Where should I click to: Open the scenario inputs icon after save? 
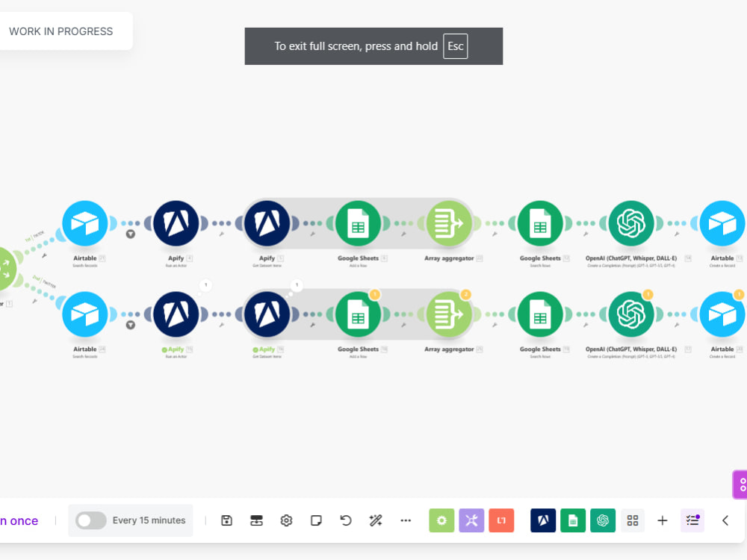click(x=256, y=520)
